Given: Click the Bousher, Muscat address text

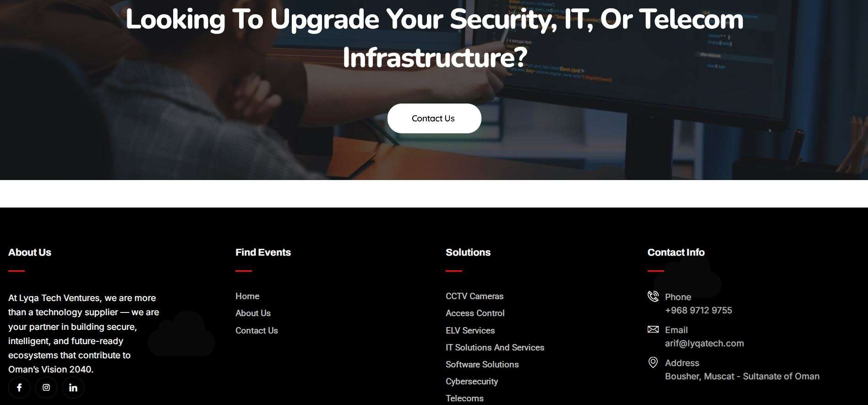Looking at the screenshot, I should click(742, 377).
